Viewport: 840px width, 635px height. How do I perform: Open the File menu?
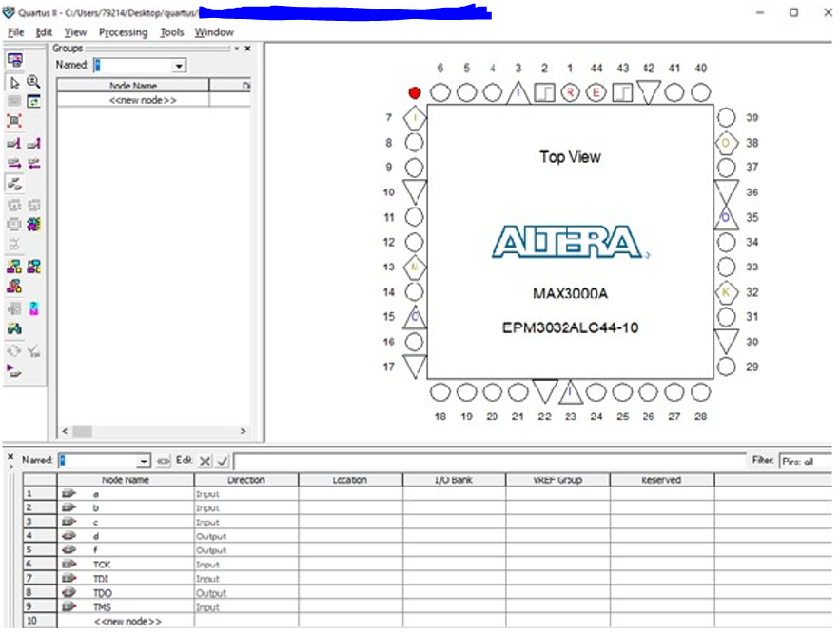(15, 32)
